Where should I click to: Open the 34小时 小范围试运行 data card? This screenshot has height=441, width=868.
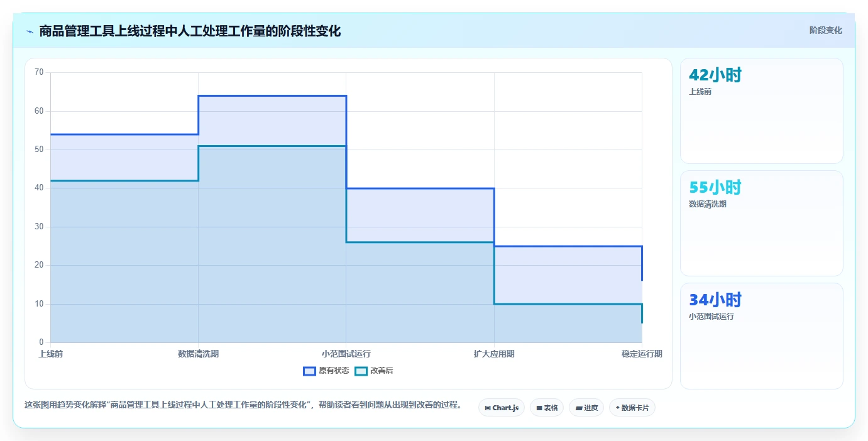coord(762,336)
